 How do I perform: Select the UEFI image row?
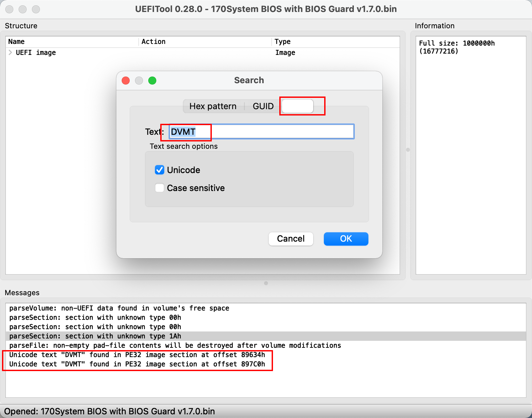click(202, 53)
